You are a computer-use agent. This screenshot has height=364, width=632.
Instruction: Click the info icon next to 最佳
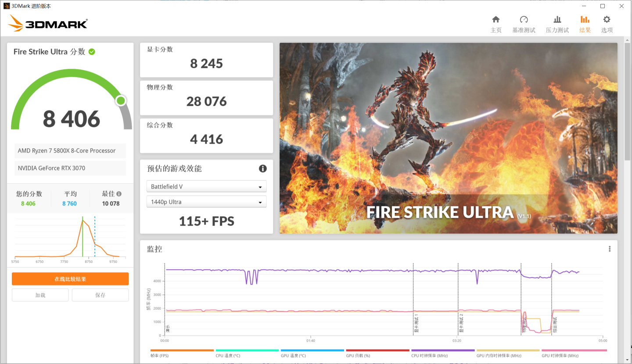click(x=119, y=194)
